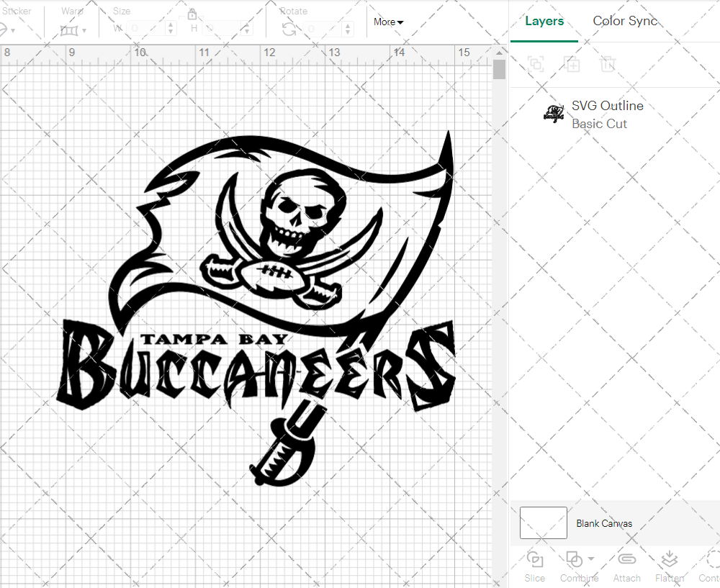Click the Slice tool

[535, 565]
